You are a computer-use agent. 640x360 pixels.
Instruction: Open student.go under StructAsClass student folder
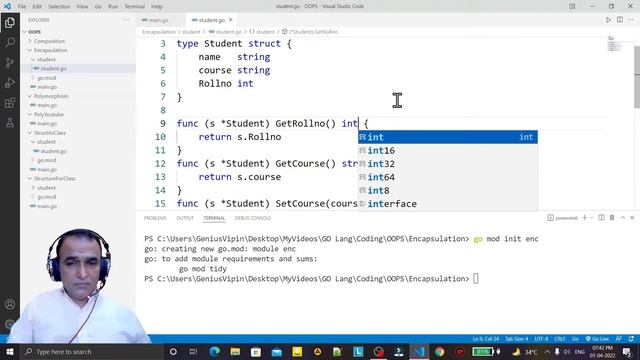coord(53,151)
